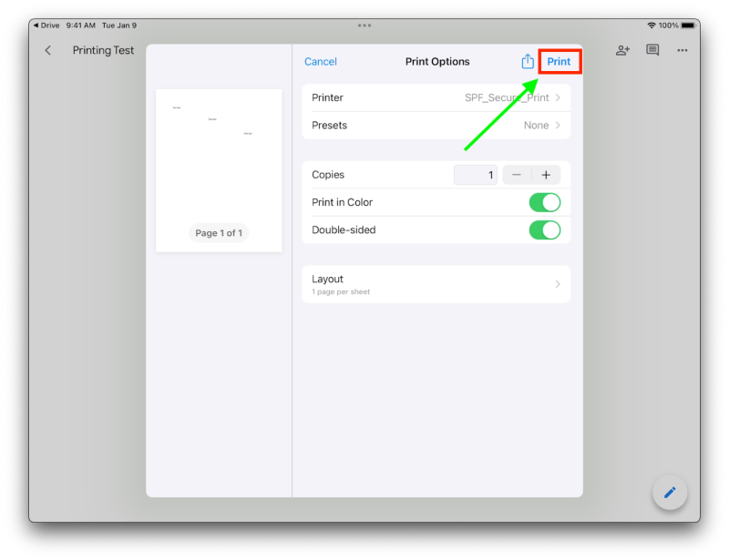
Task: Tap the copies number field
Action: point(476,175)
